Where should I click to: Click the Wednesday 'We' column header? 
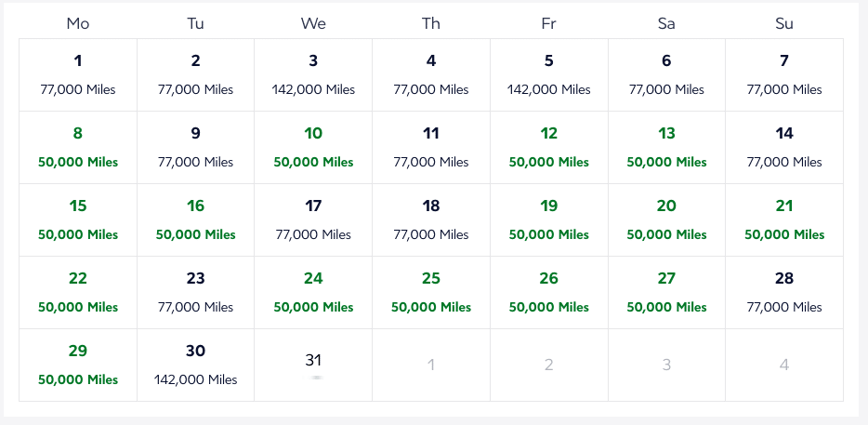[x=313, y=23]
